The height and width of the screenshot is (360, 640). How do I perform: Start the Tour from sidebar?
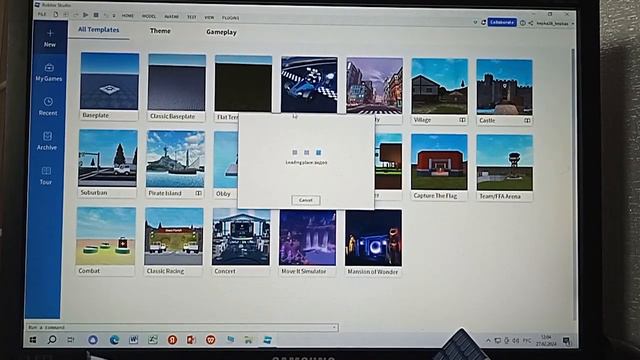click(x=46, y=176)
